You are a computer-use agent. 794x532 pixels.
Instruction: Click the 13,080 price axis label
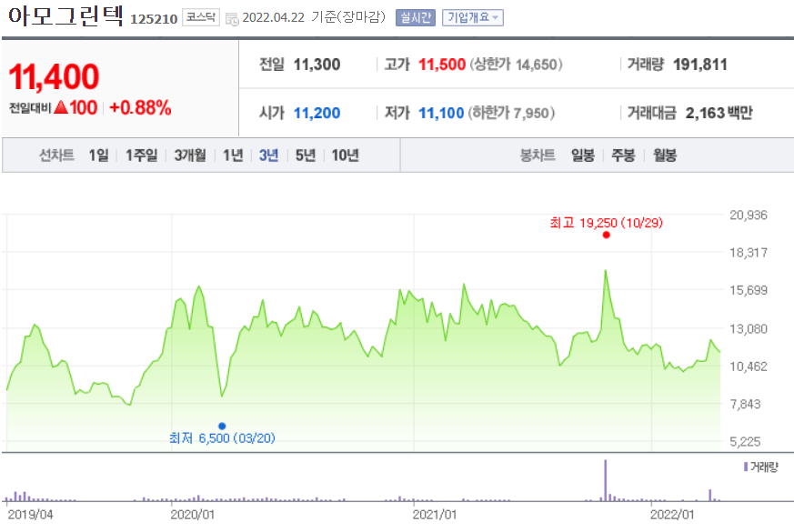748,329
